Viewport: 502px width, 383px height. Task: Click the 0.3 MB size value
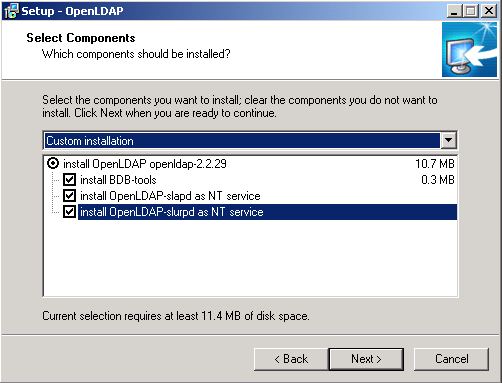pyautogui.click(x=438, y=180)
